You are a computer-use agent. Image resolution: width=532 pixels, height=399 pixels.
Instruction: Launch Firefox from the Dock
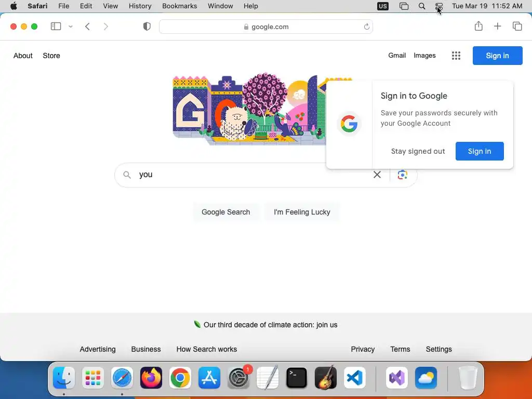click(151, 378)
